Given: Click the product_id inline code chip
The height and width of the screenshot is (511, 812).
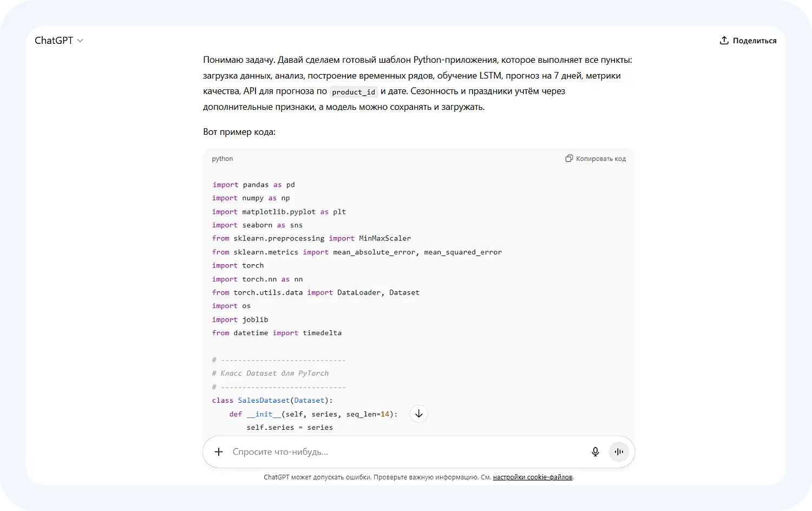Looking at the screenshot, I should [x=353, y=91].
